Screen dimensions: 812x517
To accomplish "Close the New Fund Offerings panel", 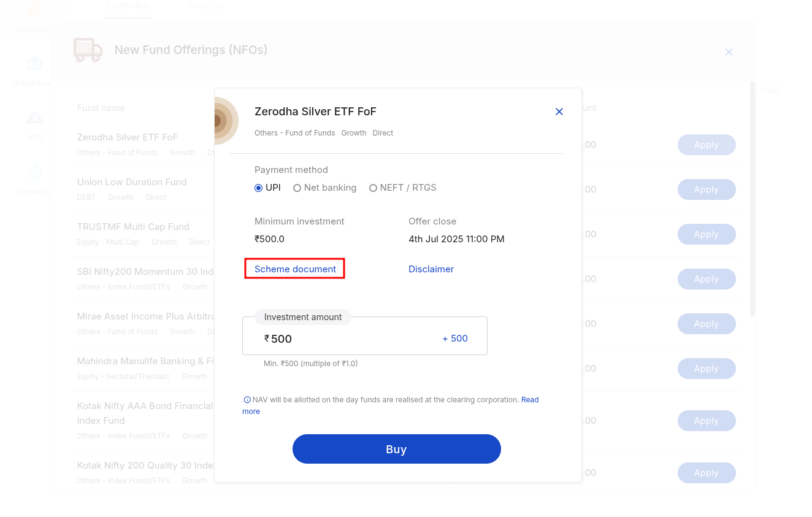I will coord(729,52).
